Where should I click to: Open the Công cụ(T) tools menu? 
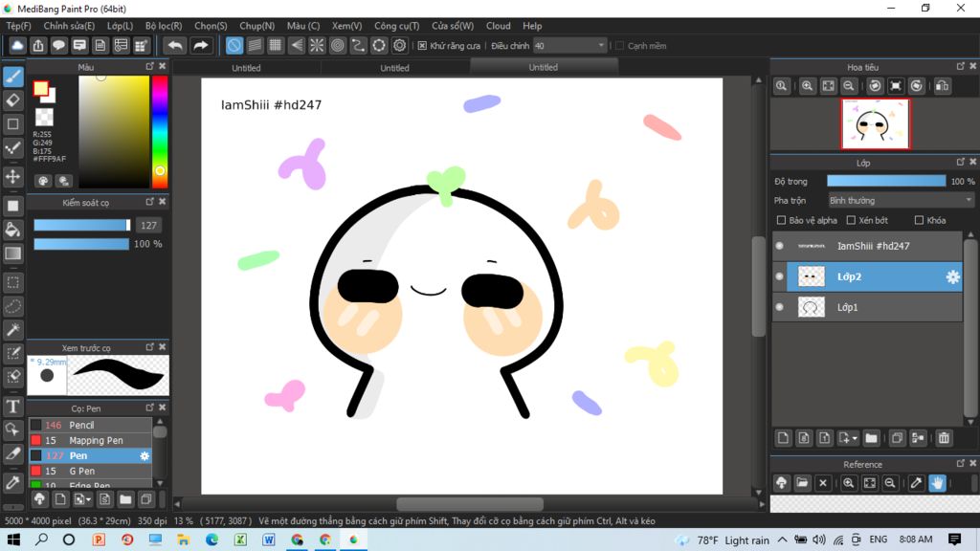point(397,26)
